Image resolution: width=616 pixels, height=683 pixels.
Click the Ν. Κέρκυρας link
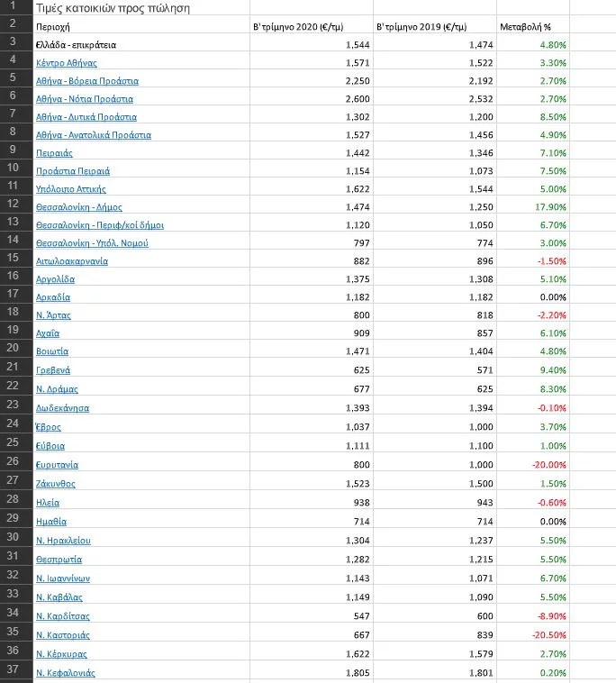tap(61, 653)
